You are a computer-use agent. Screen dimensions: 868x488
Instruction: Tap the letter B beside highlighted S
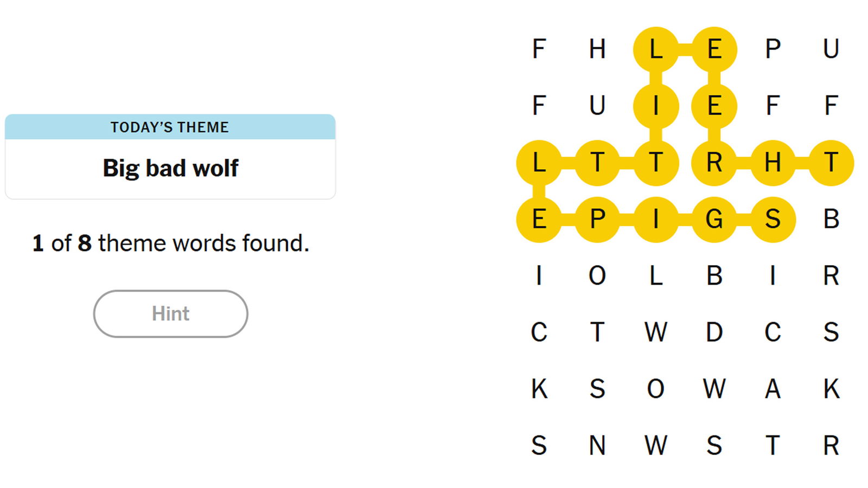point(831,219)
